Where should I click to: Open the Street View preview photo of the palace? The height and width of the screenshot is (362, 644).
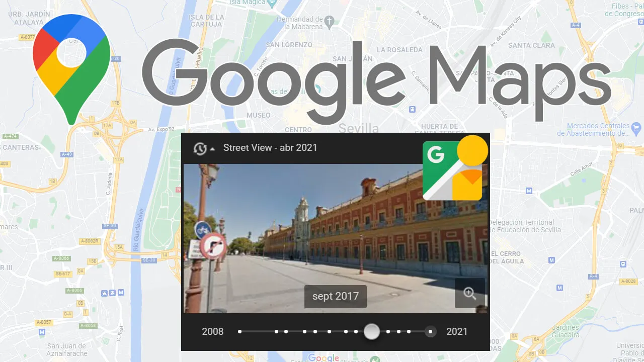(x=336, y=238)
